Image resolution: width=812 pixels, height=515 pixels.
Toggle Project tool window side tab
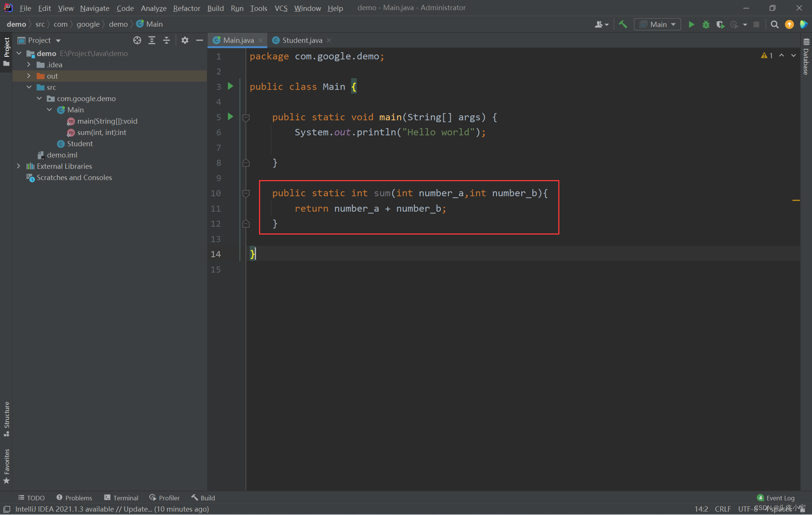[x=6, y=51]
